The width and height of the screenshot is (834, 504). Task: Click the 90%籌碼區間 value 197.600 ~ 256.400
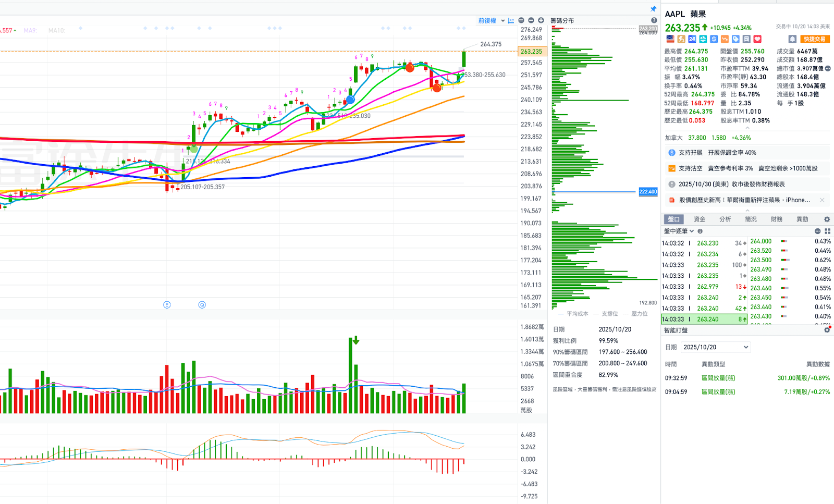[x=623, y=352]
